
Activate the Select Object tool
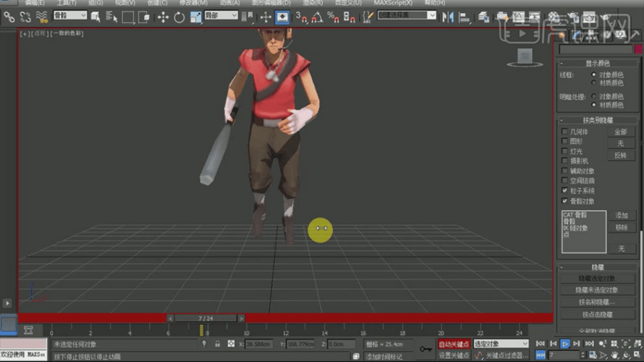click(x=96, y=17)
